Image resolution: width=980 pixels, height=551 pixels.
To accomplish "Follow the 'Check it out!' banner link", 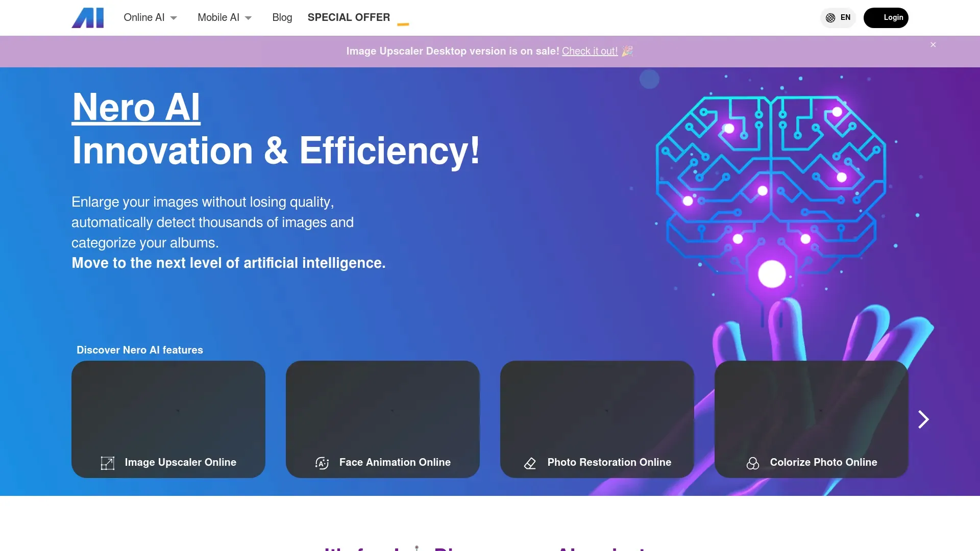I will (590, 51).
